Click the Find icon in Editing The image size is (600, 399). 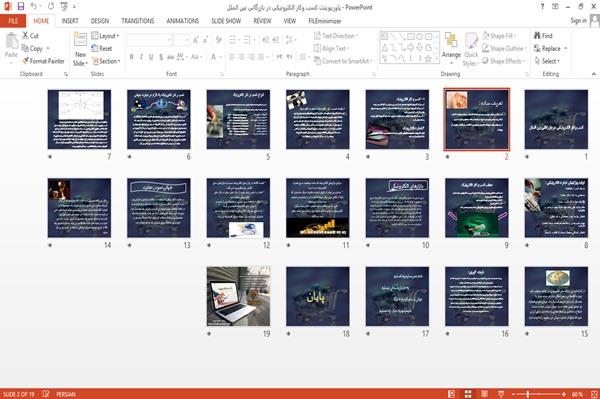[x=537, y=36]
